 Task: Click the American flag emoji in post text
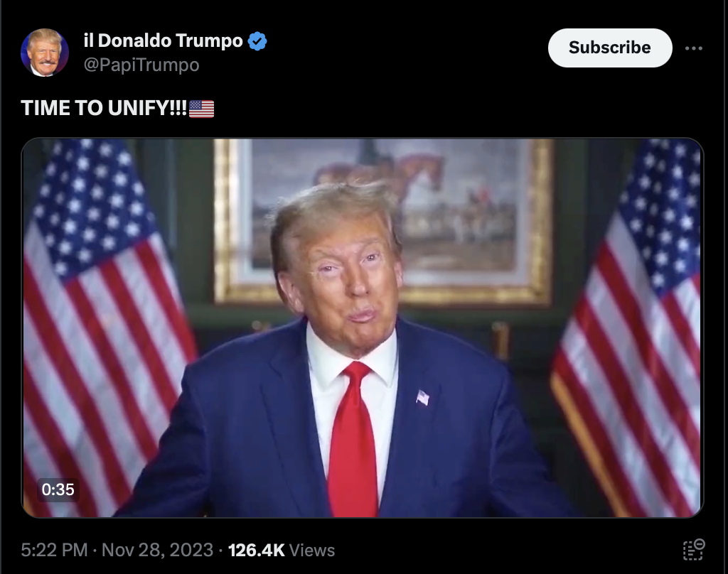point(201,109)
